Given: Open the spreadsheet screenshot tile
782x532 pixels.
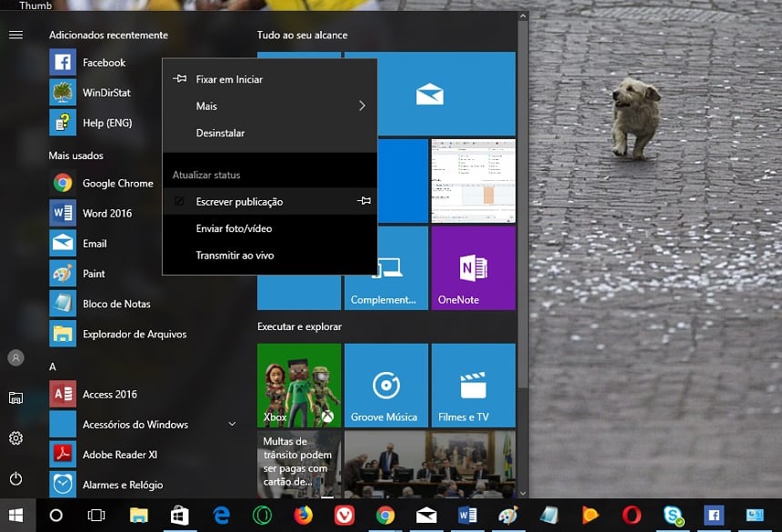Looking at the screenshot, I should [x=473, y=181].
